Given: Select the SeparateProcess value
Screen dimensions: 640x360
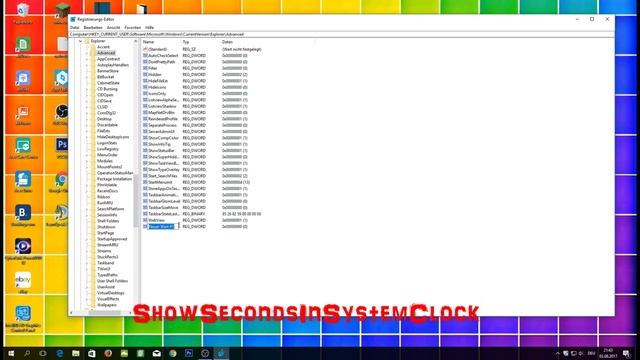Looking at the screenshot, I should point(162,125).
